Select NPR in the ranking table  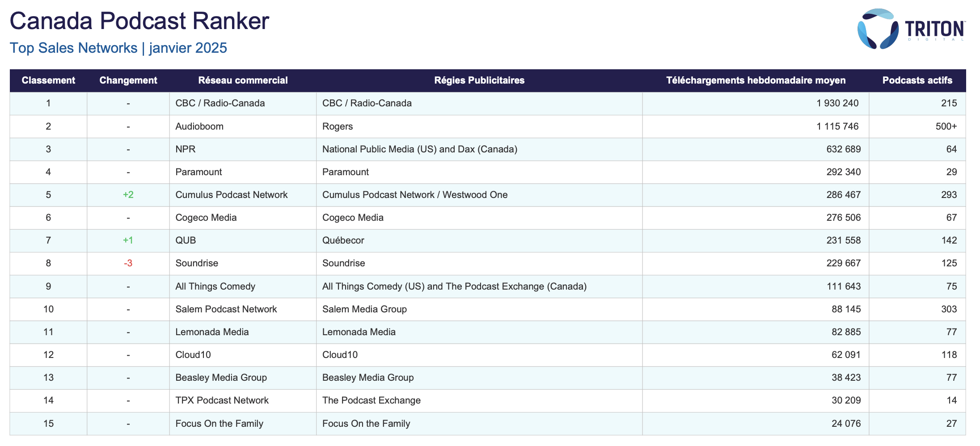point(185,149)
